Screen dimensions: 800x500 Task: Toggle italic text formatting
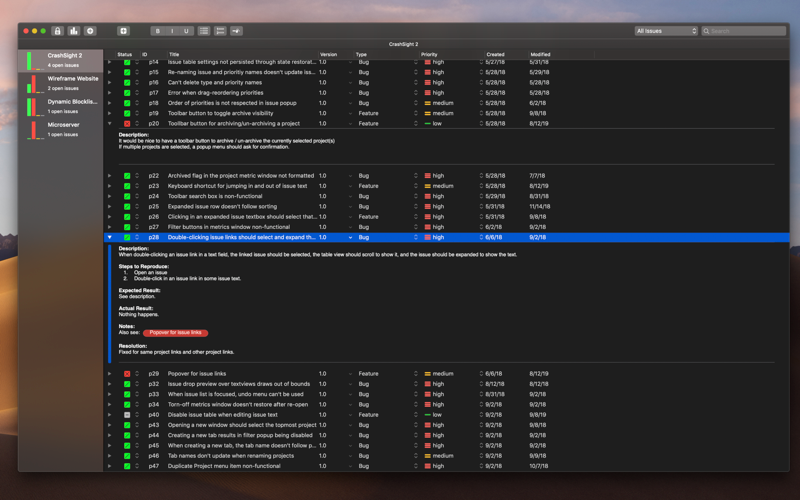pyautogui.click(x=171, y=31)
